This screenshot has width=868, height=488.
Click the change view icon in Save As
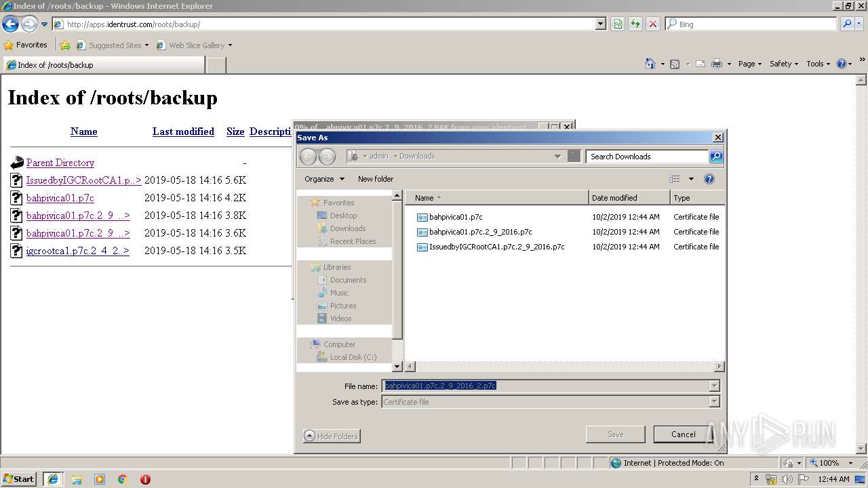674,179
